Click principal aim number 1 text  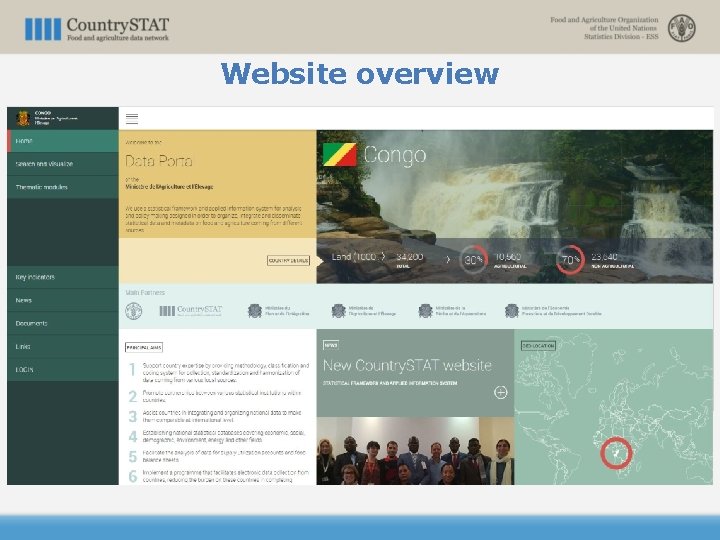225,373
